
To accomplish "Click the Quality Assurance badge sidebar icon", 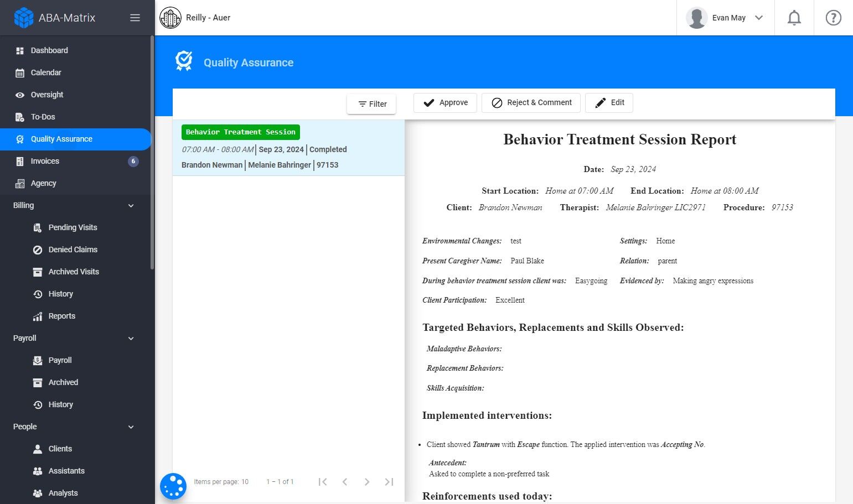I will [20, 139].
